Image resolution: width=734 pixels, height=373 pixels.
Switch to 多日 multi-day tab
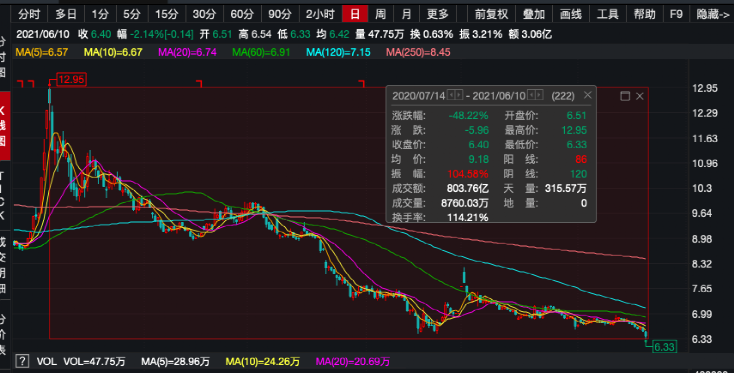[x=66, y=15]
